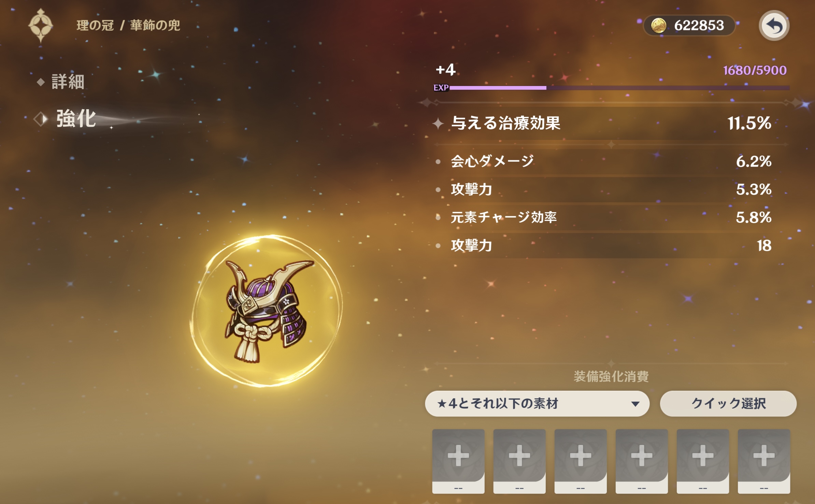Select the 与える治療効果 main stat row

[x=611, y=123]
